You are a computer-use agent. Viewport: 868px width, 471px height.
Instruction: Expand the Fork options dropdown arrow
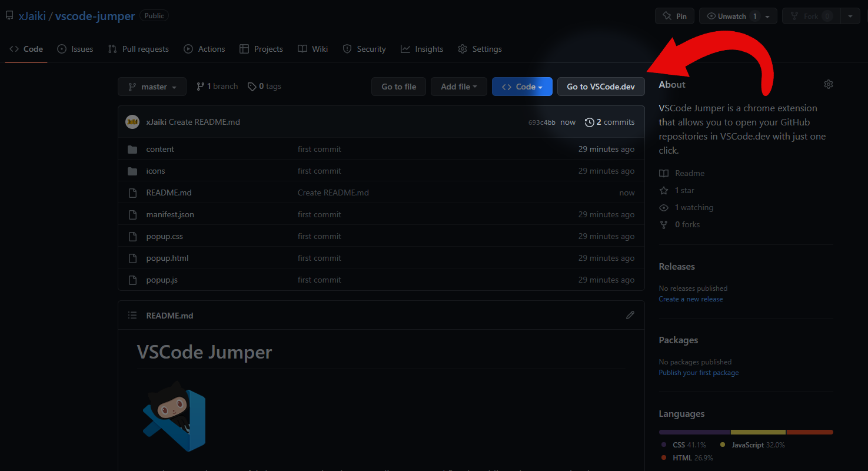pyautogui.click(x=850, y=16)
